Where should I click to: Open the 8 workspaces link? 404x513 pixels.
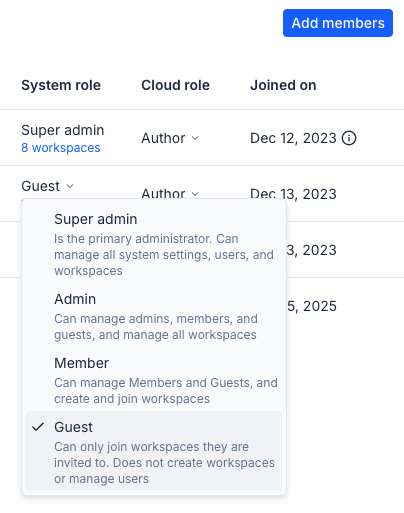[61, 148]
